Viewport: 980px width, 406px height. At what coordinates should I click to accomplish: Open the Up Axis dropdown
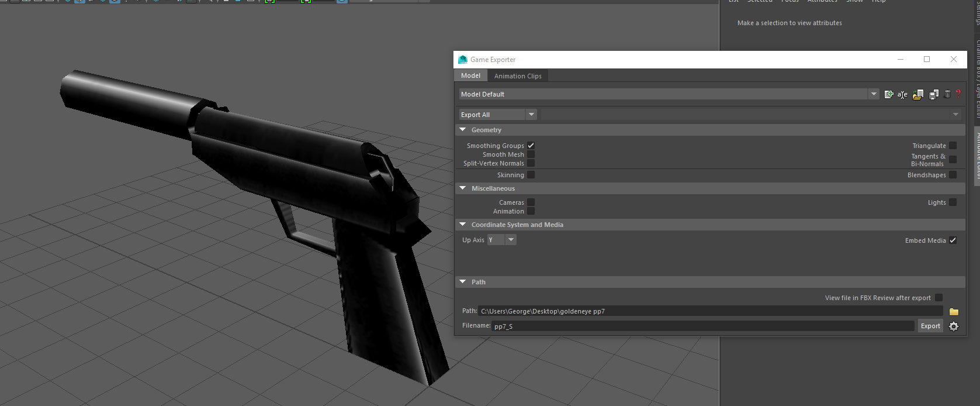click(x=502, y=240)
